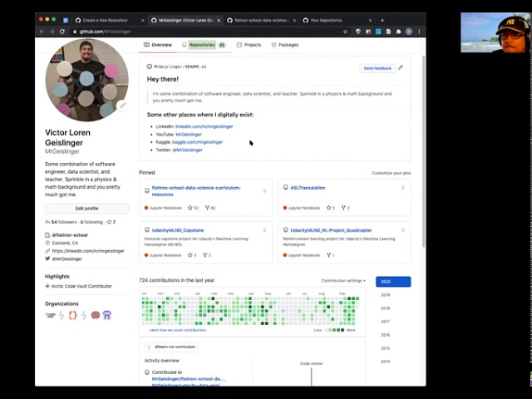
Task: Select the 2020 contributions year
Action: click(x=393, y=282)
